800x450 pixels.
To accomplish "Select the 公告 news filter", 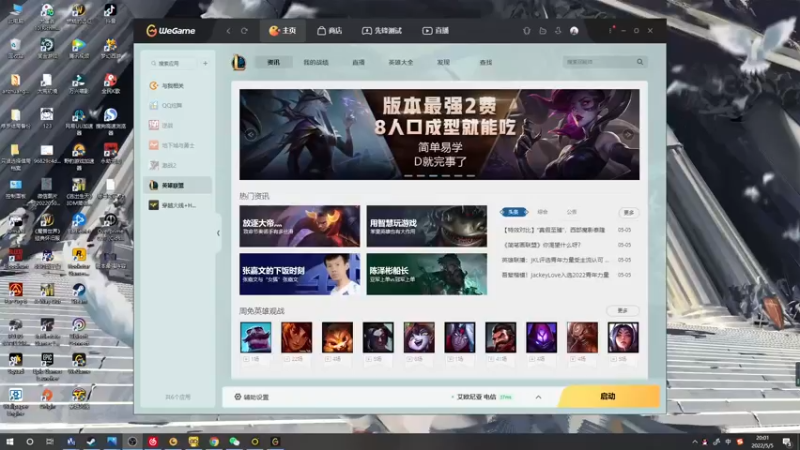I will [571, 212].
